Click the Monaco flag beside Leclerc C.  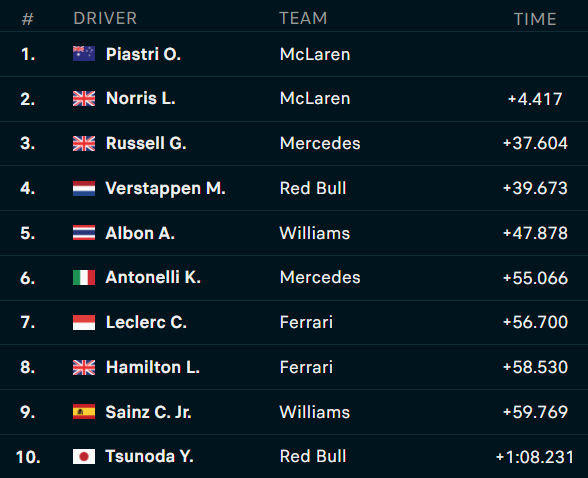[x=84, y=322]
